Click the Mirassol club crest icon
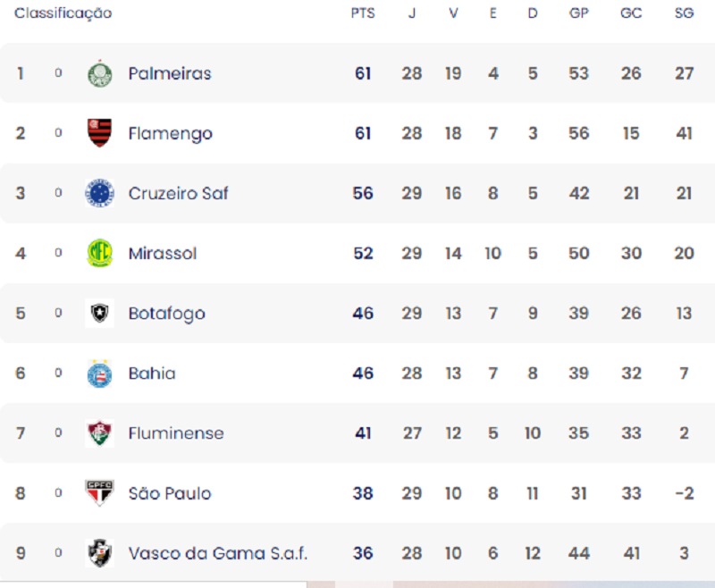This screenshot has width=715, height=588. click(x=99, y=253)
